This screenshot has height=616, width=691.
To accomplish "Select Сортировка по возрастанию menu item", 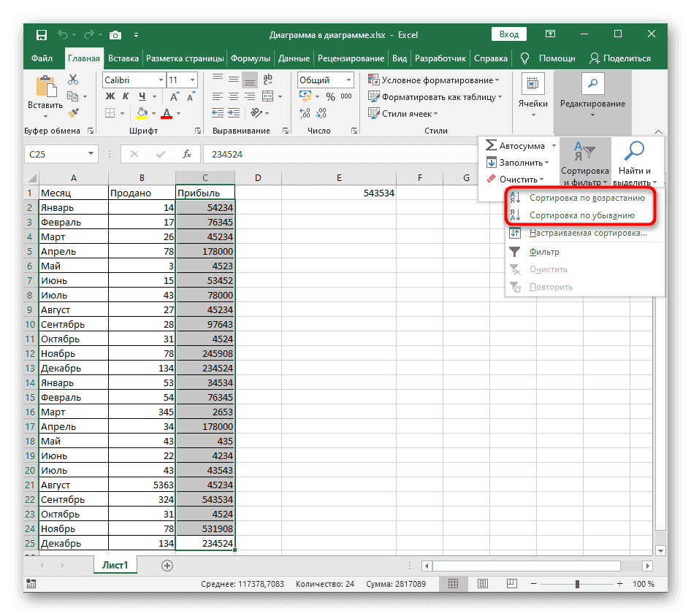I will 587,198.
